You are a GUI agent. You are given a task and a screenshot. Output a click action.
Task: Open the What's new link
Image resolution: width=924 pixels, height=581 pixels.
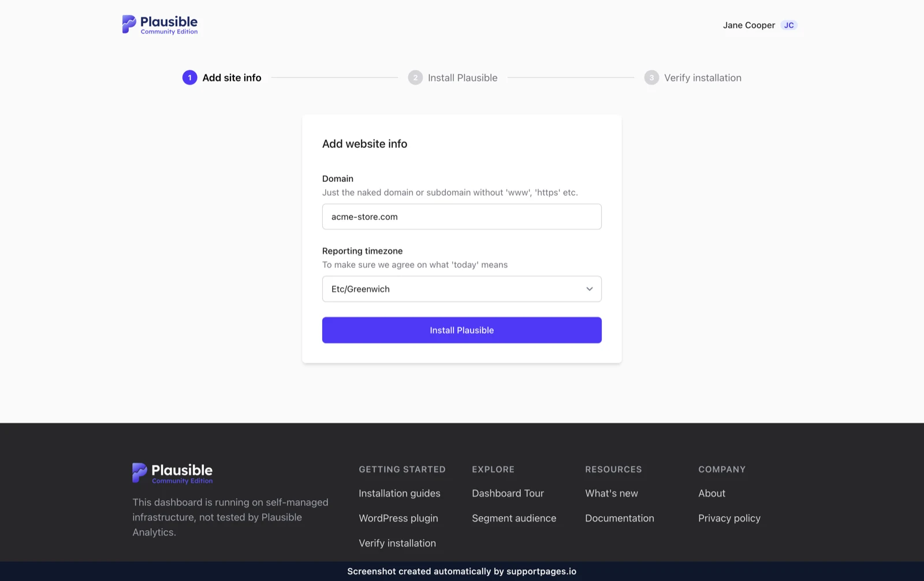pos(612,493)
